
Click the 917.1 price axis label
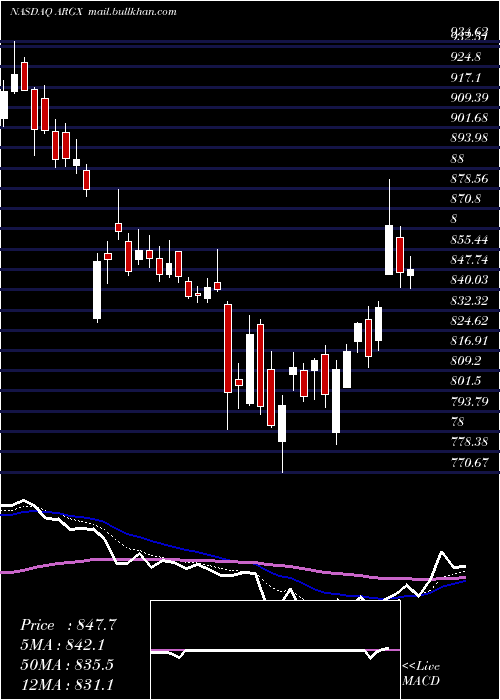(465, 78)
